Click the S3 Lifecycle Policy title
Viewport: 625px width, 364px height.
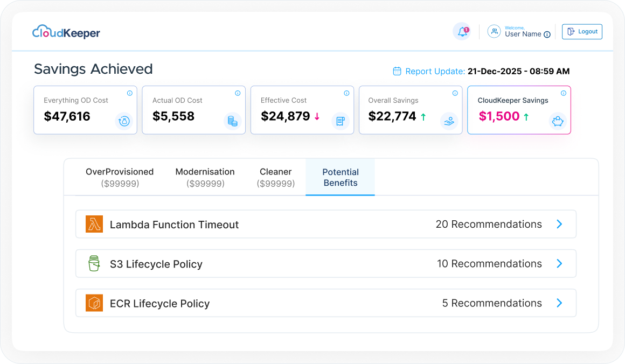click(156, 264)
